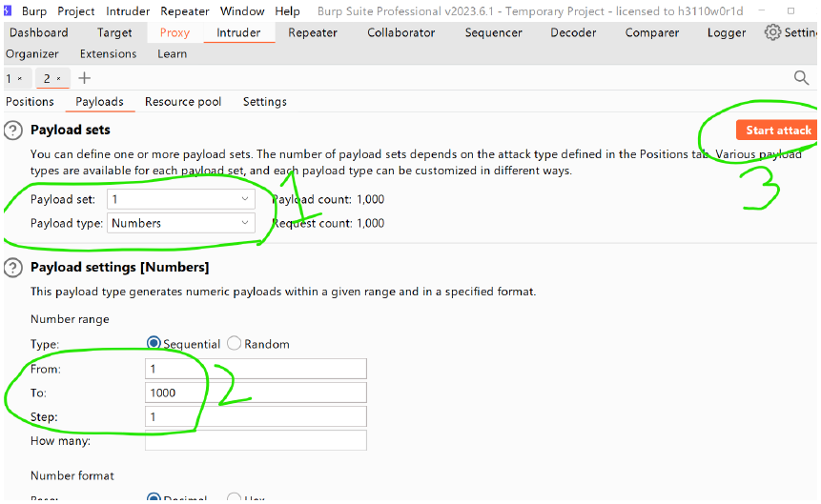Screen dimensions: 821x504
Task: Open the Positions sub-tab
Action: [x=30, y=102]
